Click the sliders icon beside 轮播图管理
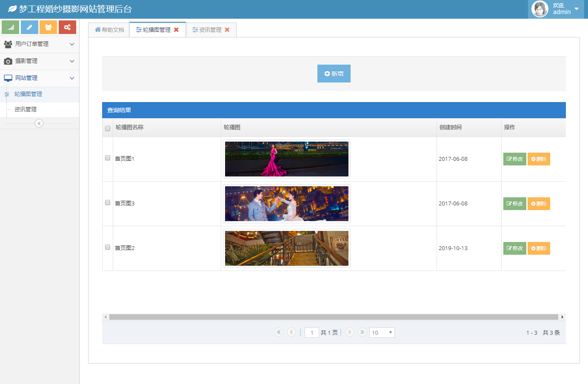 pos(6,94)
